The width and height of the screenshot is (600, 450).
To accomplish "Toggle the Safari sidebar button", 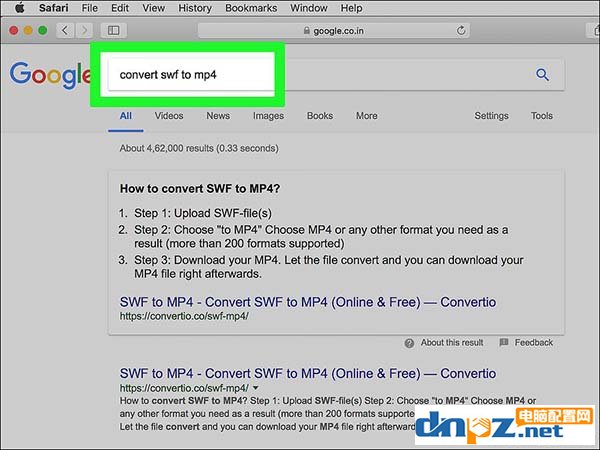I will [114, 30].
